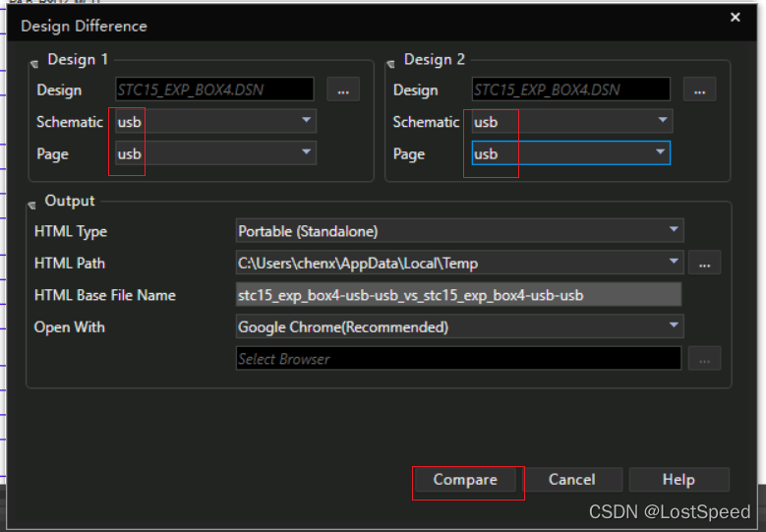Open the Open With browser dropdown
766x532 pixels.
click(x=674, y=325)
